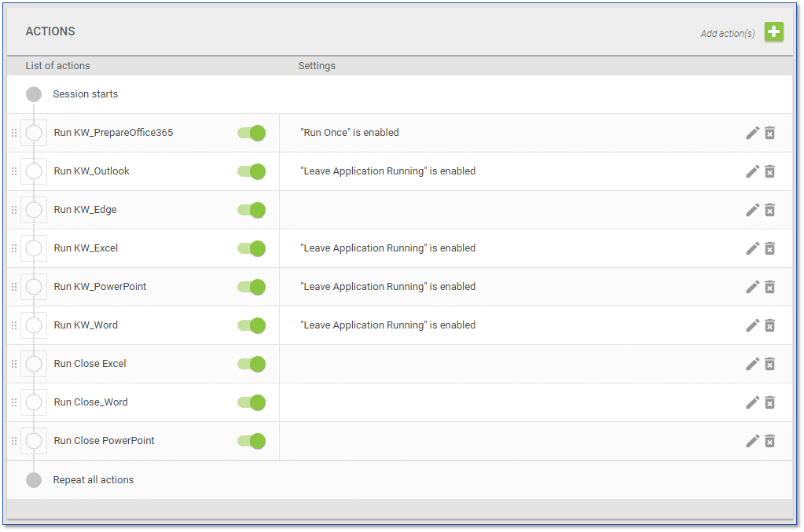Select the Run KW_Outlook action name
804x532 pixels.
pos(91,171)
